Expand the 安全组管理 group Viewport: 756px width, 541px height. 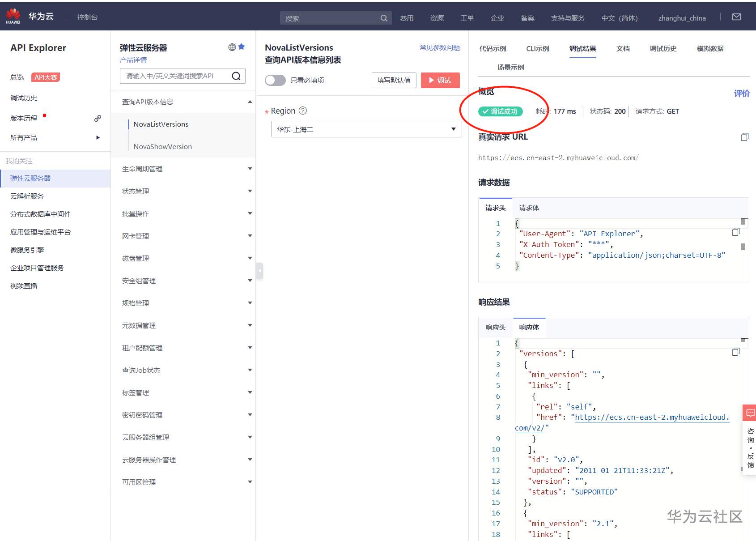tap(250, 281)
